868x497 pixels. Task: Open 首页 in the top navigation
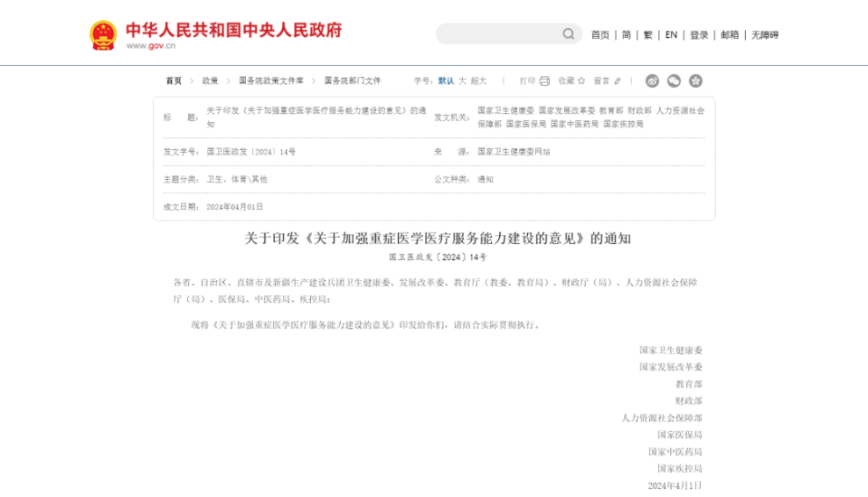(599, 35)
